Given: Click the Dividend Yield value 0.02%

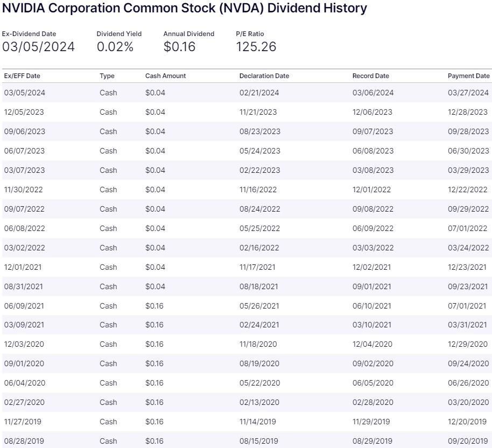Looking at the screenshot, I should coord(115,47).
